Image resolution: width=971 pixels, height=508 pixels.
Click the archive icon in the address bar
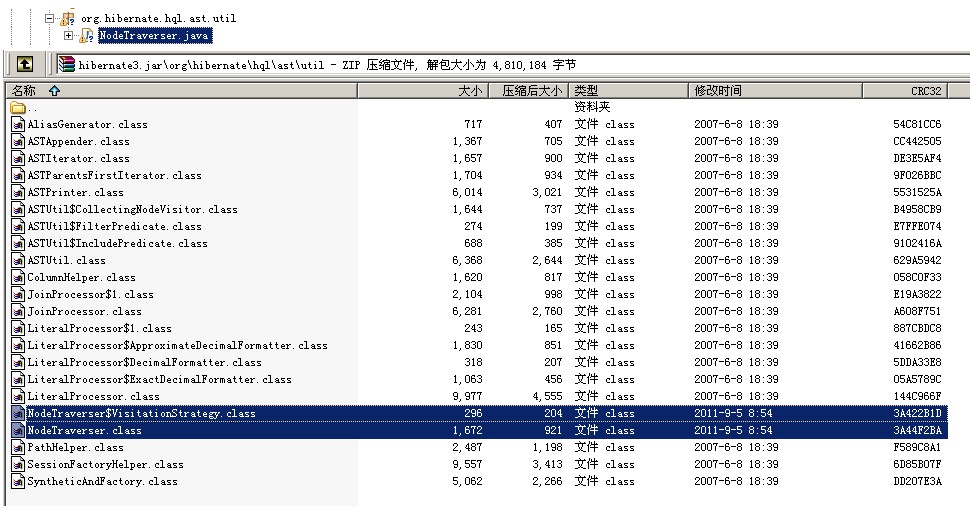click(66, 64)
